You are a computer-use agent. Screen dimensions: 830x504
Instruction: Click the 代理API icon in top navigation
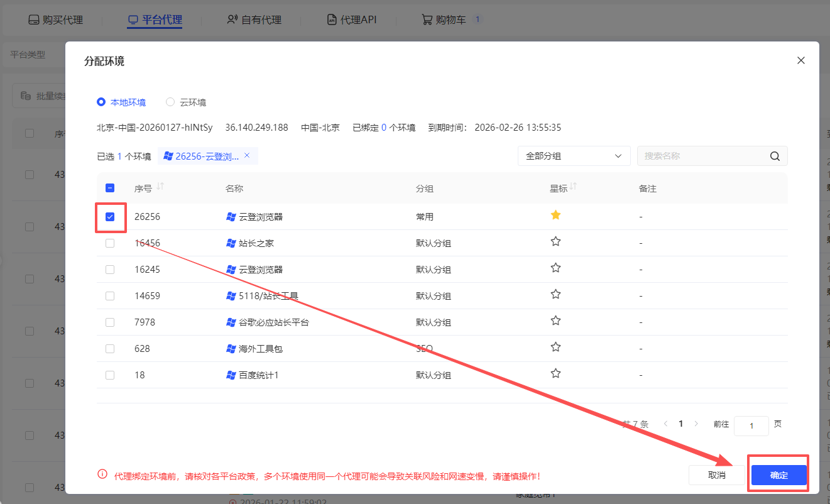pos(331,19)
